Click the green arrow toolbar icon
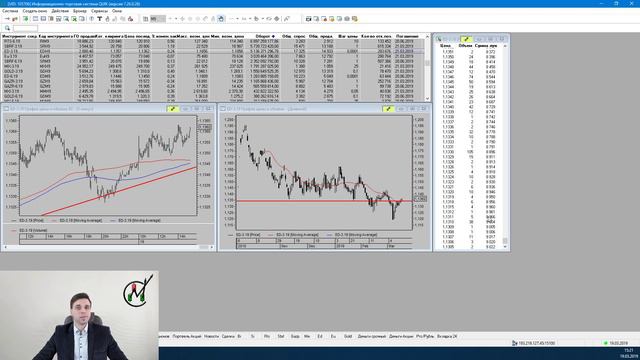The image size is (640, 360). [25, 19]
